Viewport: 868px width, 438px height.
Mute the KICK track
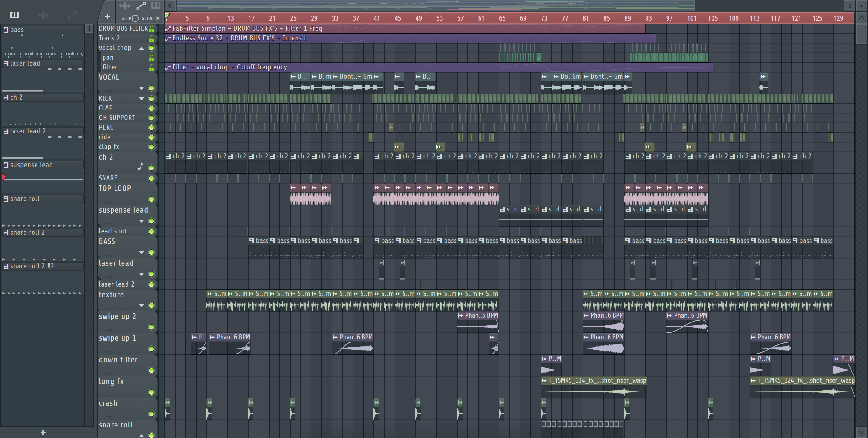(x=152, y=99)
